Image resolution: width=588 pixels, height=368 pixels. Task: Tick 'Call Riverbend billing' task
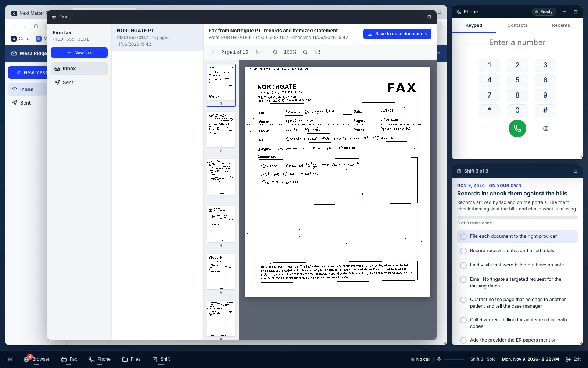coord(463,320)
